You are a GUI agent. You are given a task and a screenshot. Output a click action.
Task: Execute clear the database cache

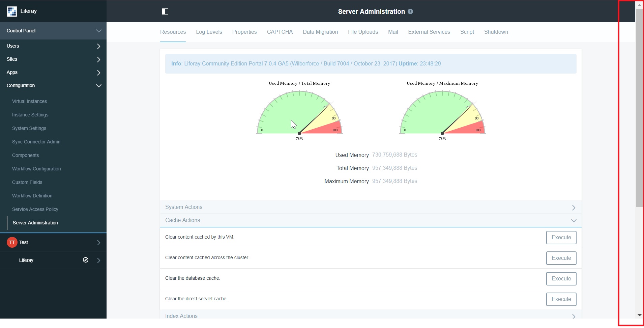(561, 279)
